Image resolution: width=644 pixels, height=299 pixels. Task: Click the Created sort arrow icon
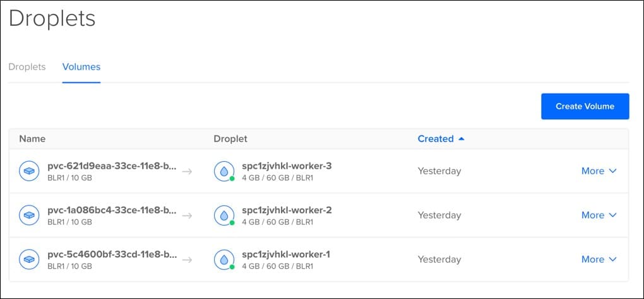point(462,139)
